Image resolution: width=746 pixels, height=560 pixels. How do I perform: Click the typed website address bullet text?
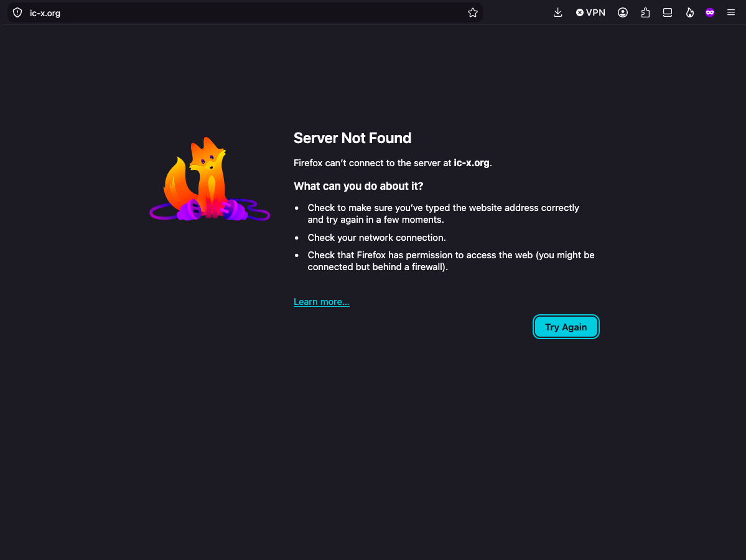click(x=443, y=213)
